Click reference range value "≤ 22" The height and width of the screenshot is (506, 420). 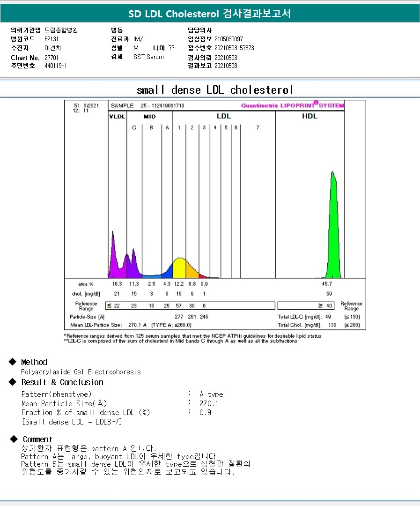point(113,305)
